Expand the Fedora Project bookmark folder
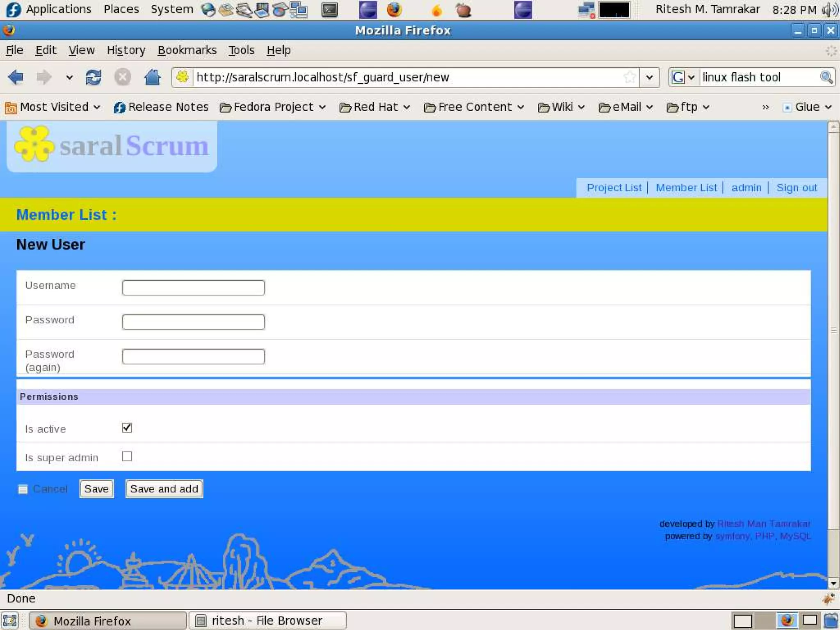The image size is (840, 630). pos(273,107)
